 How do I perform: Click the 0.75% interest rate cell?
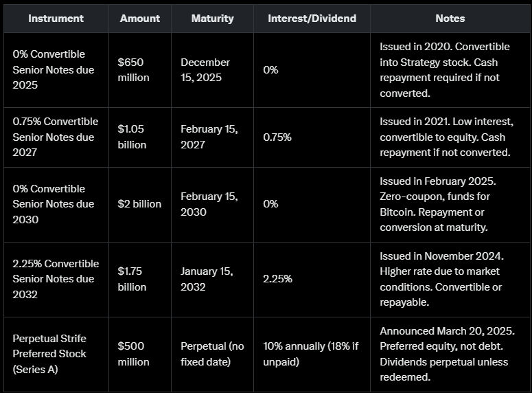click(x=277, y=137)
